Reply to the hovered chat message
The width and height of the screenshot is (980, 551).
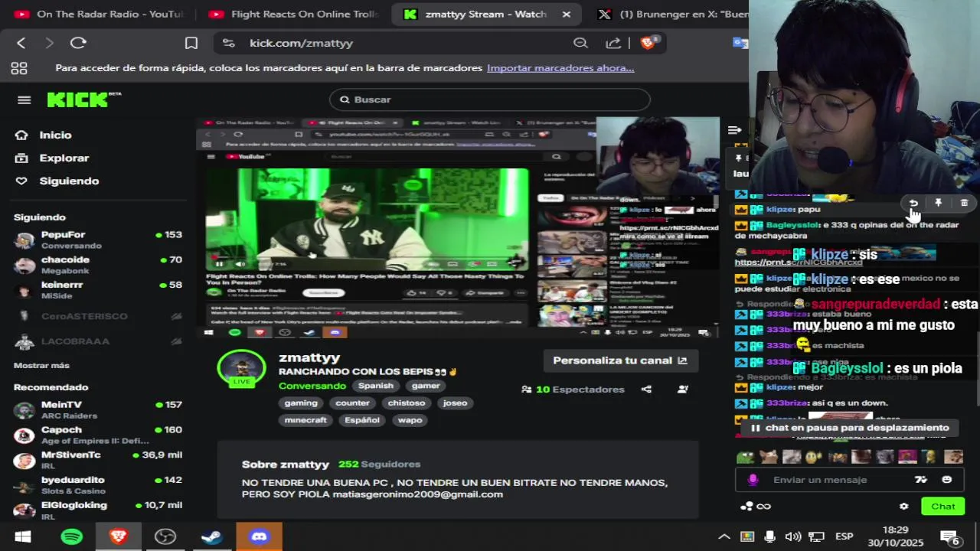click(x=913, y=203)
